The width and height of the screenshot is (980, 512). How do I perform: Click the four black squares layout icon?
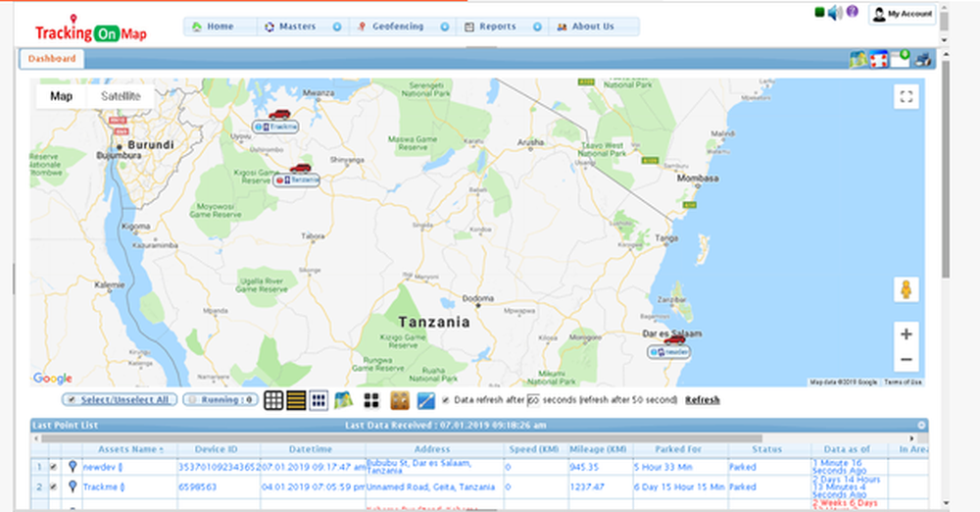pos(371,400)
